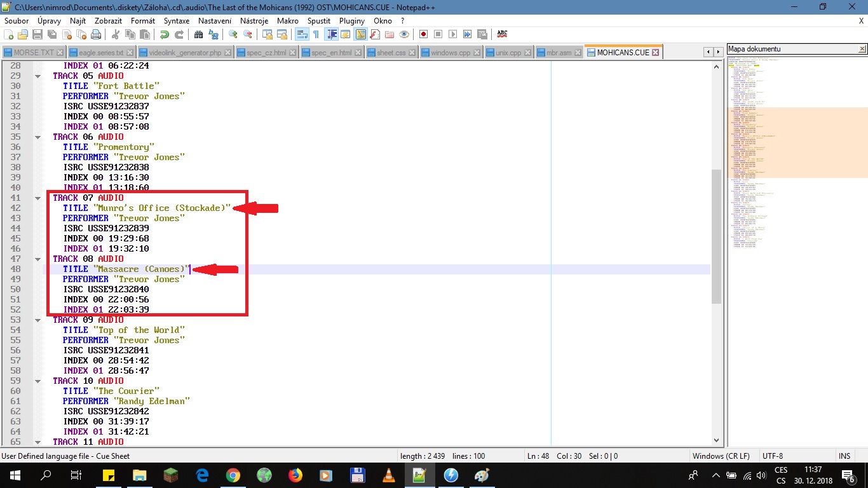Open the Pluginy menu
The image size is (868, 488).
(x=352, y=21)
